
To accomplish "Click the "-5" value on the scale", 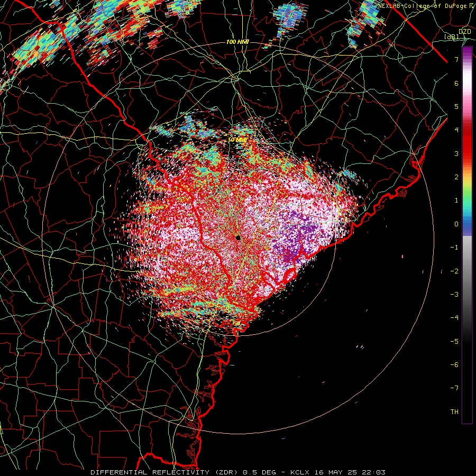I will click(x=454, y=342).
